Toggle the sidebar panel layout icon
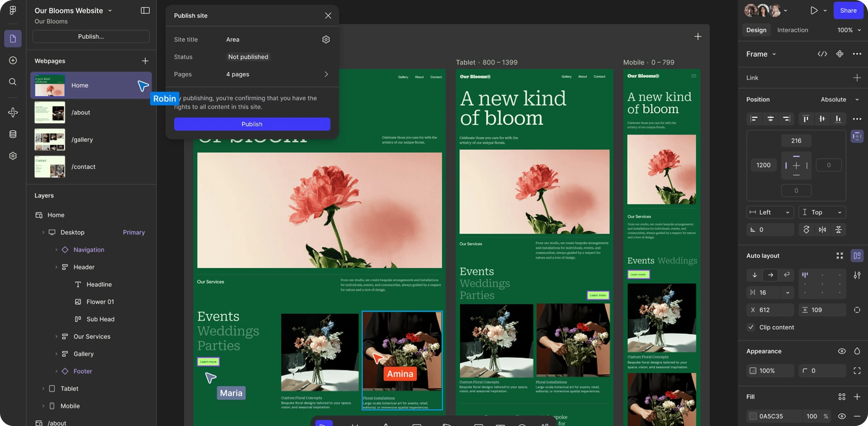Image resolution: width=868 pixels, height=426 pixels. pos(145,10)
